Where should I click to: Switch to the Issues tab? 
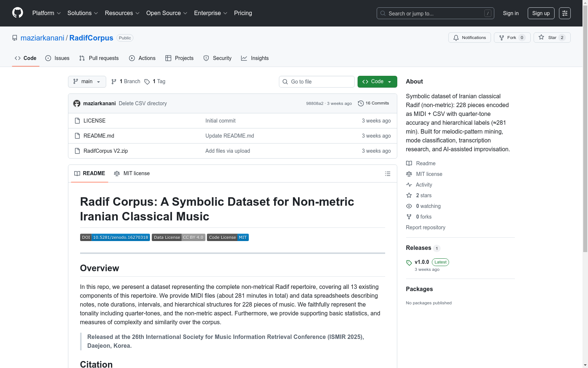coord(57,58)
